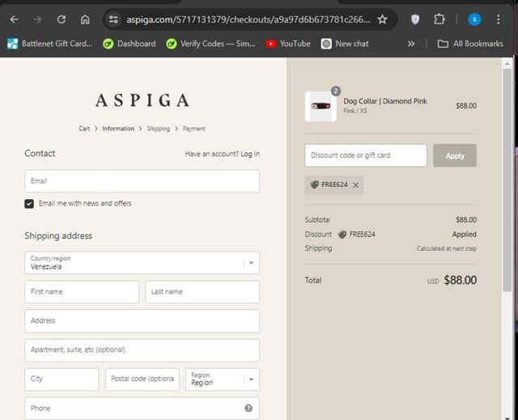Open the YouTube bookmark
Image resolution: width=518 pixels, height=420 pixels.
click(x=288, y=44)
